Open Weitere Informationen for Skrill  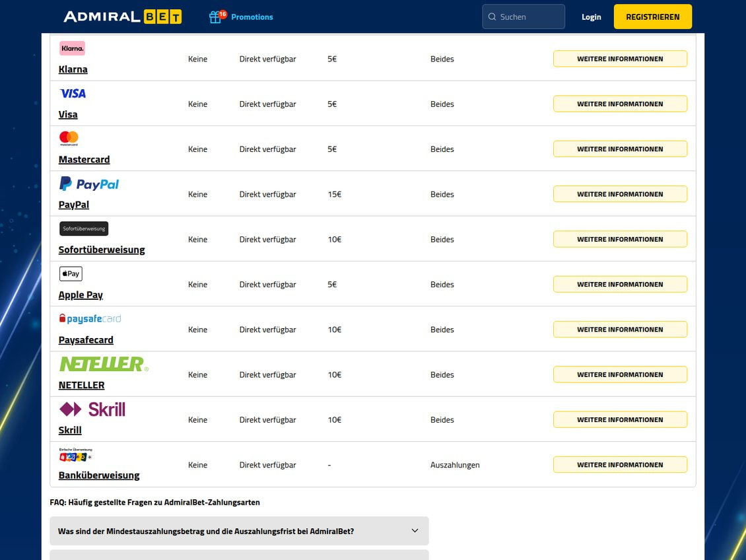click(620, 419)
